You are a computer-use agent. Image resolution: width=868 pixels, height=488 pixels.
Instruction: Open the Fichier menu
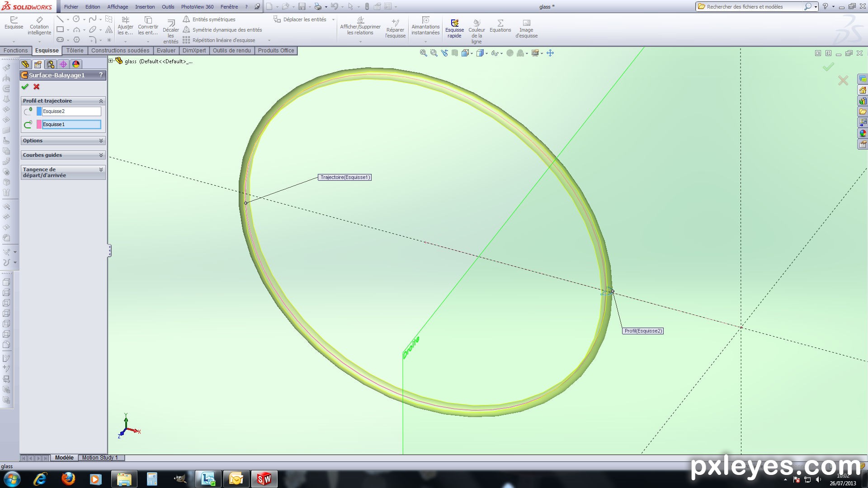pyautogui.click(x=71, y=7)
